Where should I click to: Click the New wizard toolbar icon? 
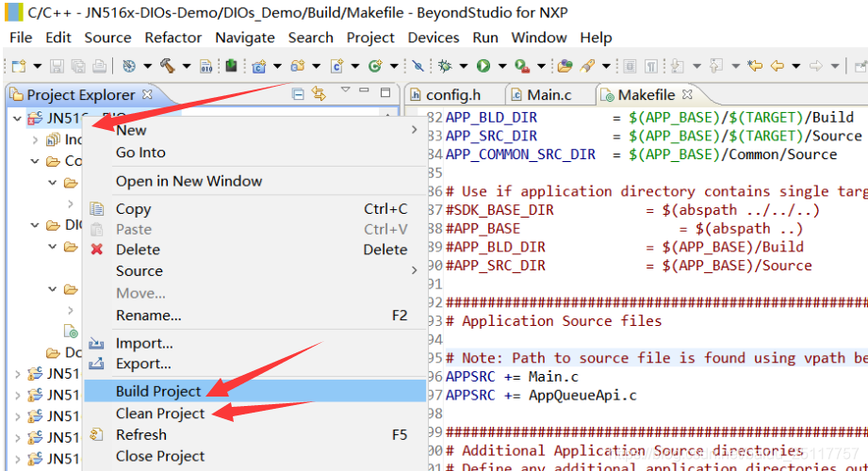pyautogui.click(x=19, y=67)
